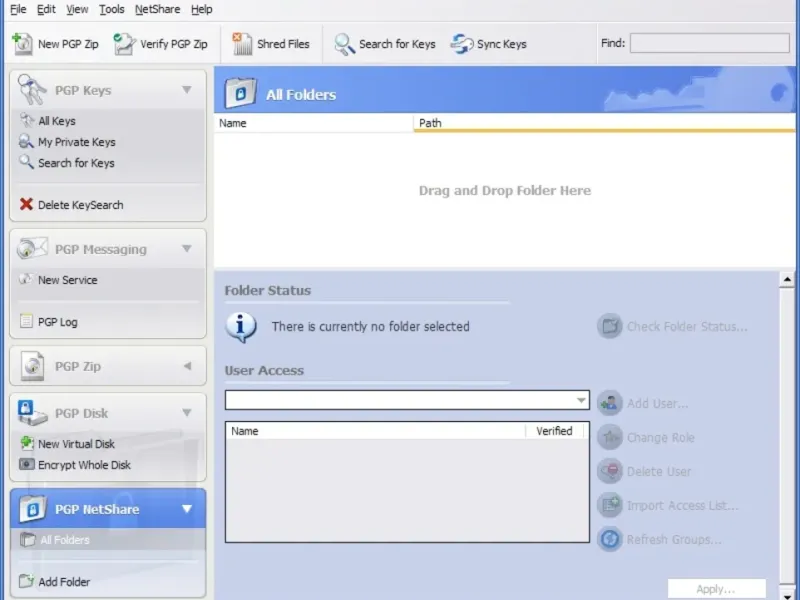Image resolution: width=800 pixels, height=600 pixels.
Task: Select 'Delete KeySearch' text in sidebar
Action: [81, 205]
